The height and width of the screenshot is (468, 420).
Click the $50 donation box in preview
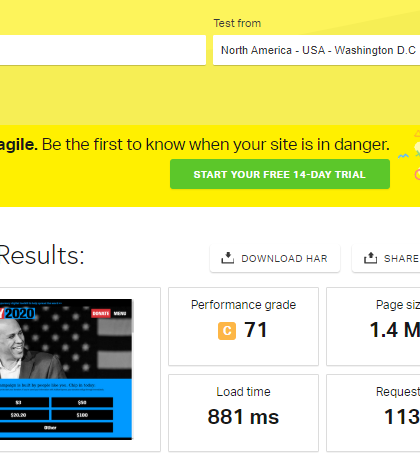click(x=82, y=402)
